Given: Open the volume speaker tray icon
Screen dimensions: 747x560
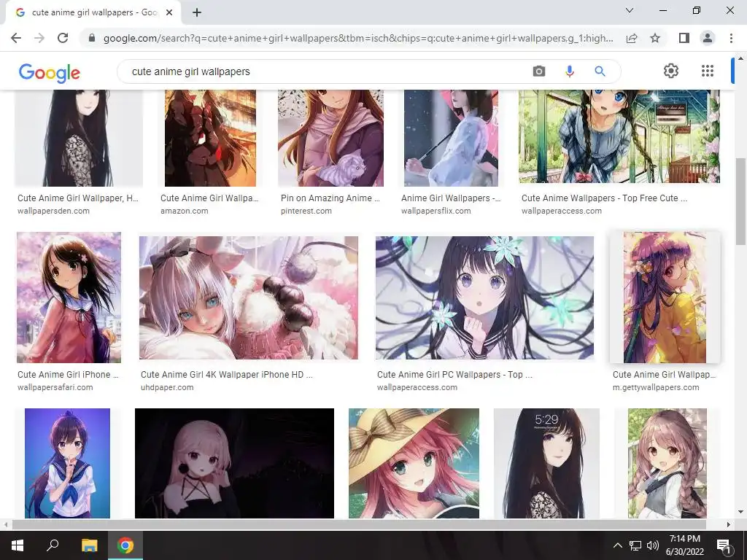Looking at the screenshot, I should (653, 545).
